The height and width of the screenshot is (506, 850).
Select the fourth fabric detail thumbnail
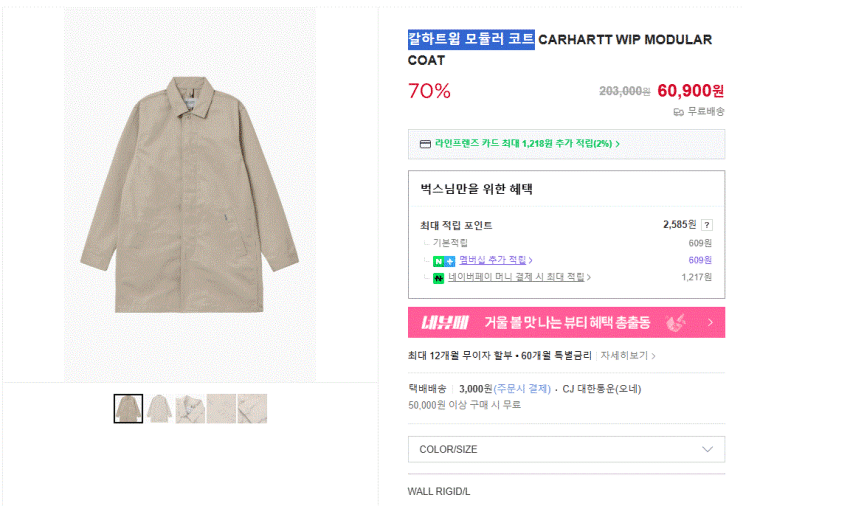(x=221, y=409)
